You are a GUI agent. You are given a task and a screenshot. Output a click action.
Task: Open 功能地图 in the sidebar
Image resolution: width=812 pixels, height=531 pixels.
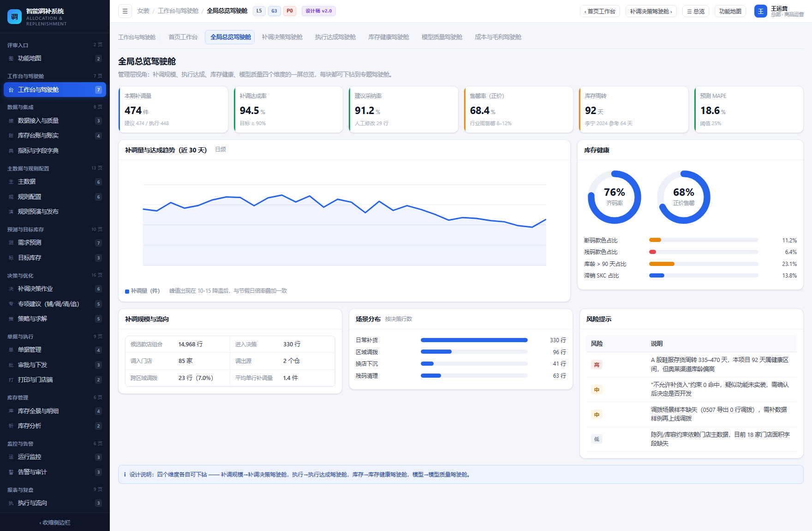click(55, 59)
